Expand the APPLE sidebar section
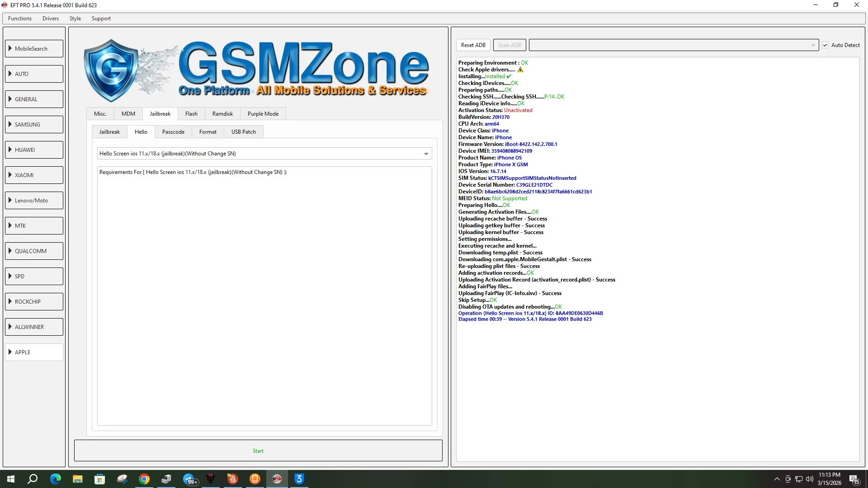The image size is (868, 488). point(34,352)
